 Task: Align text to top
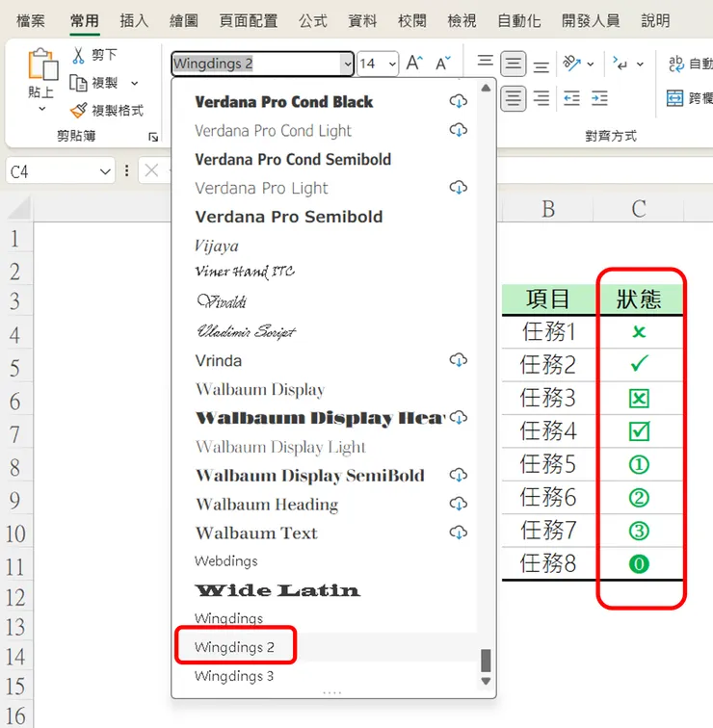coord(485,61)
